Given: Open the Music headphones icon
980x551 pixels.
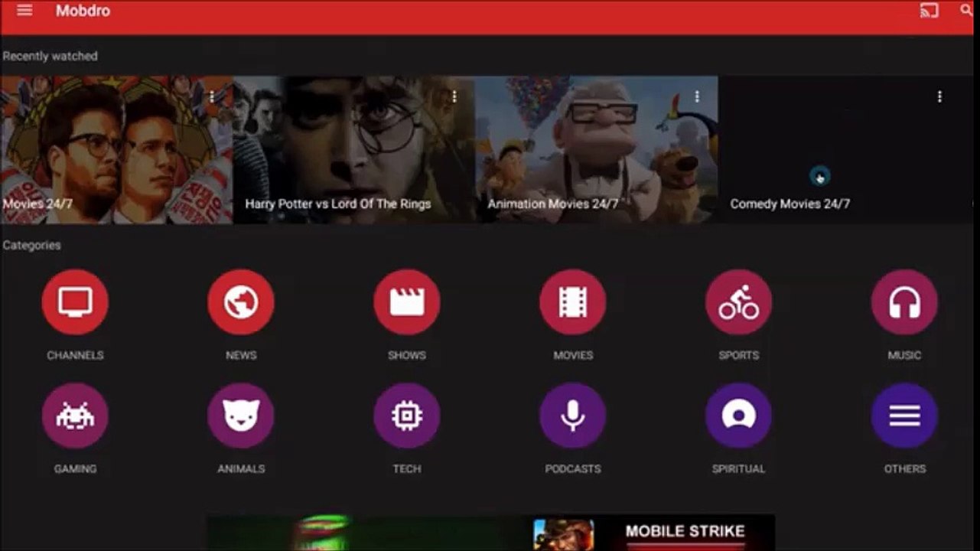Looking at the screenshot, I should tap(904, 302).
